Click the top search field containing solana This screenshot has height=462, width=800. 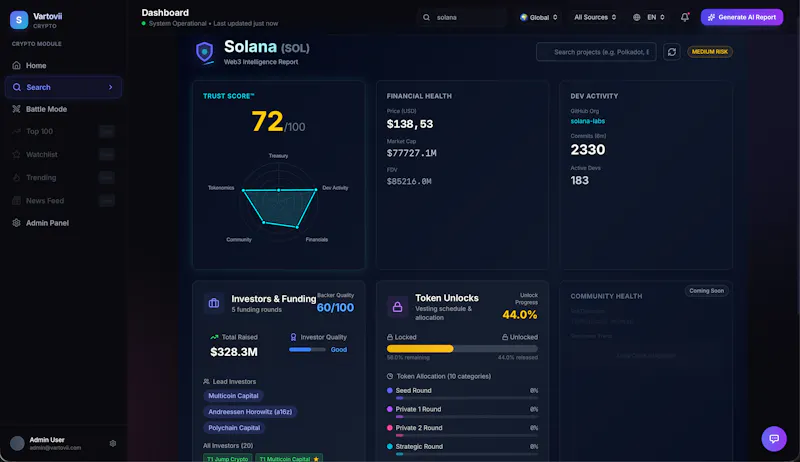click(462, 17)
